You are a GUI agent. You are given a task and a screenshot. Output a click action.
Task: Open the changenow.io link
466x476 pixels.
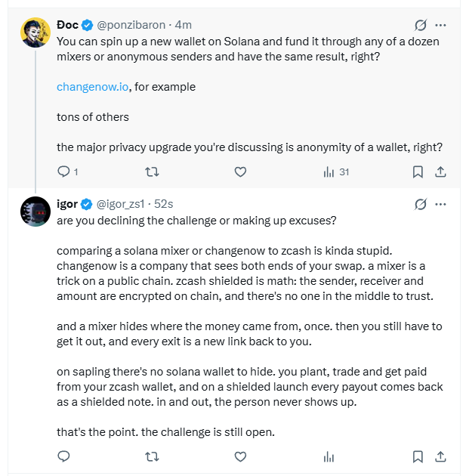click(x=93, y=87)
